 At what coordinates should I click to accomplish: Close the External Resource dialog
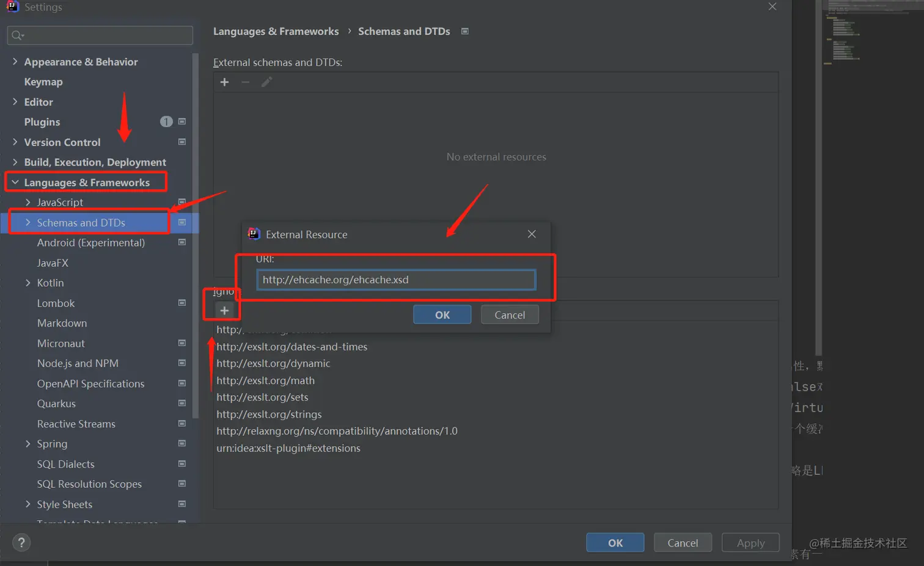[x=532, y=234]
